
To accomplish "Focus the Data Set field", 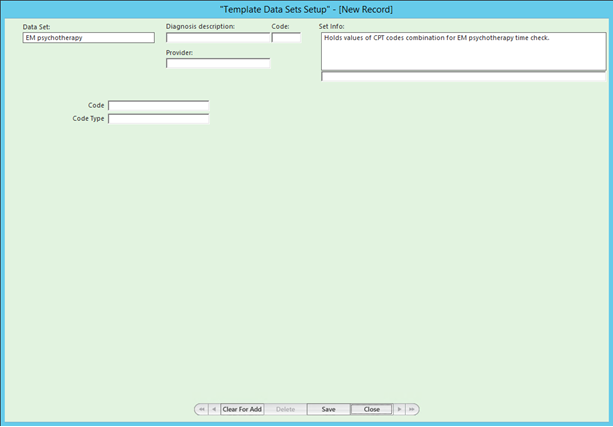I will click(x=88, y=38).
